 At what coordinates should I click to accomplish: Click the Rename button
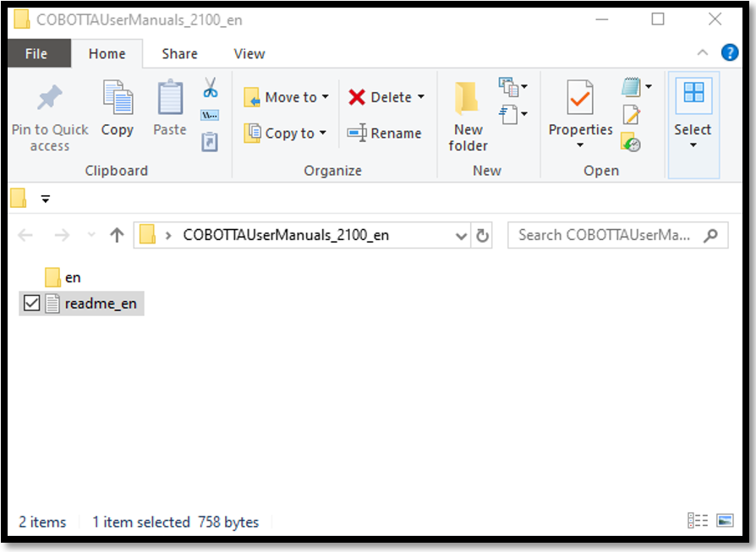[384, 133]
